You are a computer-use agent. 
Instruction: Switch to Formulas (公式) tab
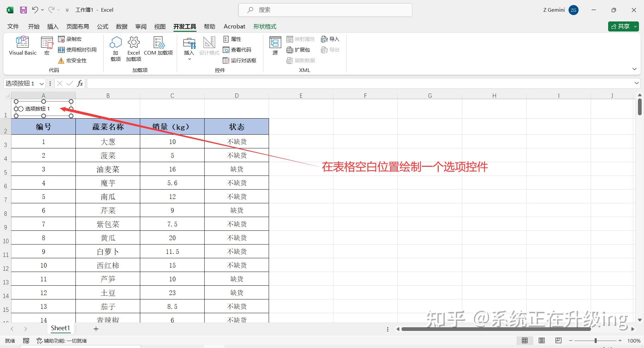click(103, 26)
